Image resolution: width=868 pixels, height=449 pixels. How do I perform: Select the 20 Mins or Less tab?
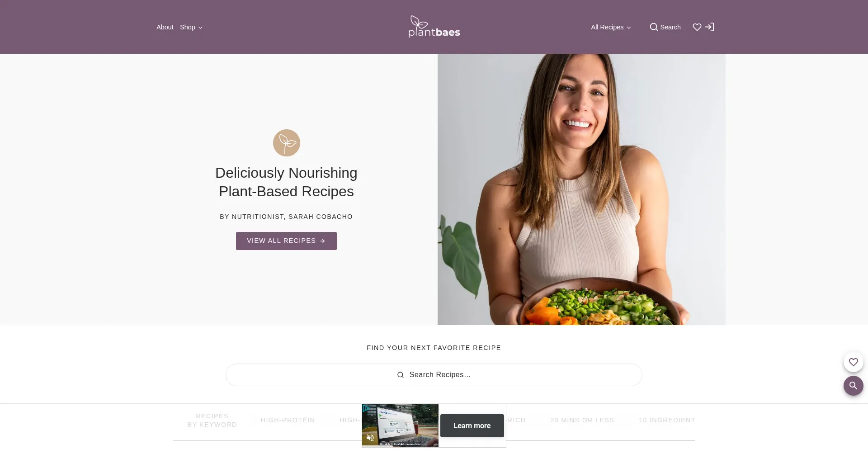(582, 420)
